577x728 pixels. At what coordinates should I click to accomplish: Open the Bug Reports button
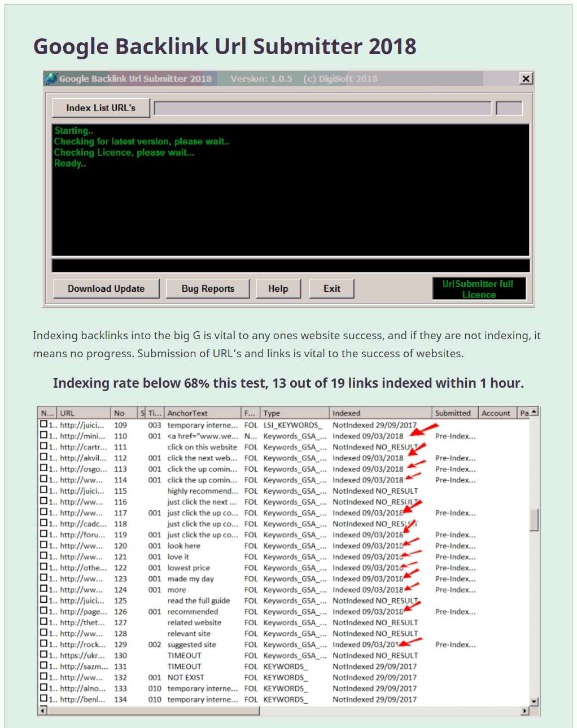[x=208, y=288]
